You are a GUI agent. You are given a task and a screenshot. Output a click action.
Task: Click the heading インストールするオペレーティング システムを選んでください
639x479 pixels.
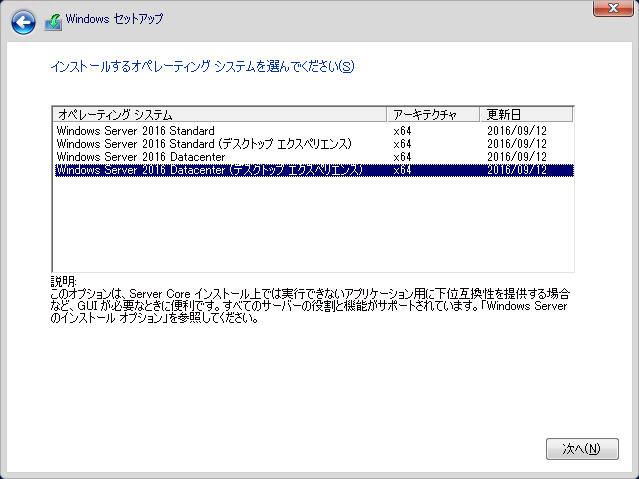click(202, 66)
